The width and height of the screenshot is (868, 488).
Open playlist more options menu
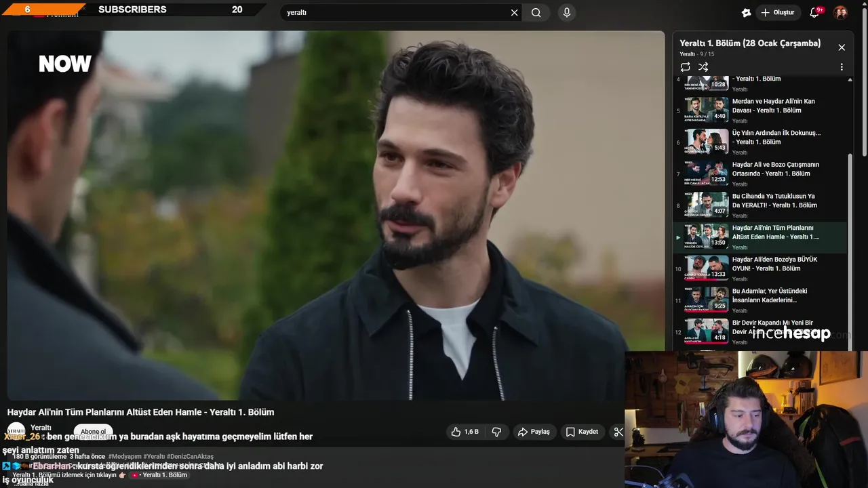(x=842, y=67)
